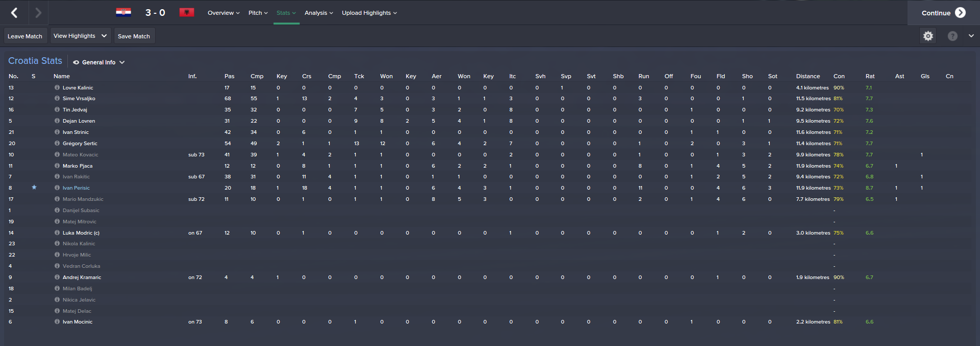Click the Save Match button
The width and height of the screenshot is (980, 346).
click(134, 36)
